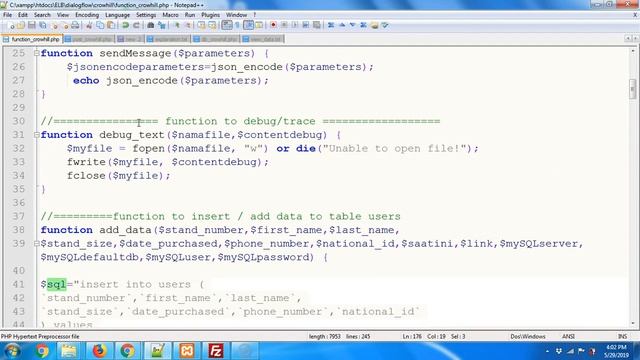This screenshot has height=360, width=640.
Task: Open the Search menu
Action: [x=42, y=15]
